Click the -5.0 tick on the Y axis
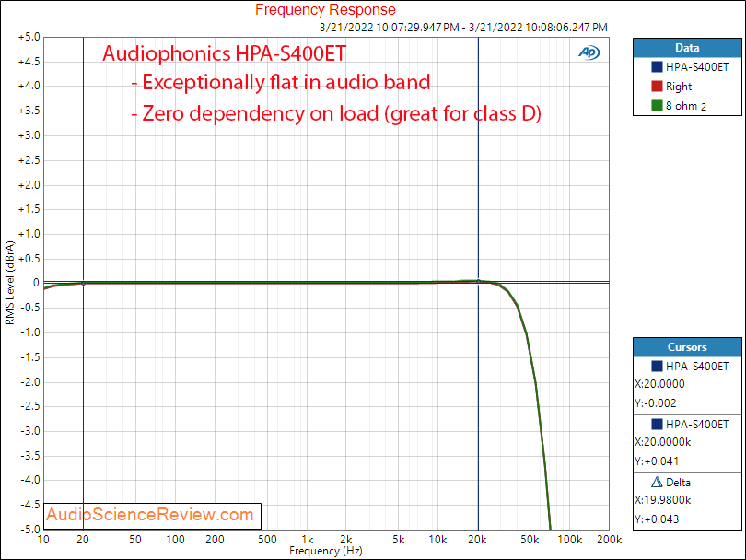The height and width of the screenshot is (560, 746). pos(30,529)
